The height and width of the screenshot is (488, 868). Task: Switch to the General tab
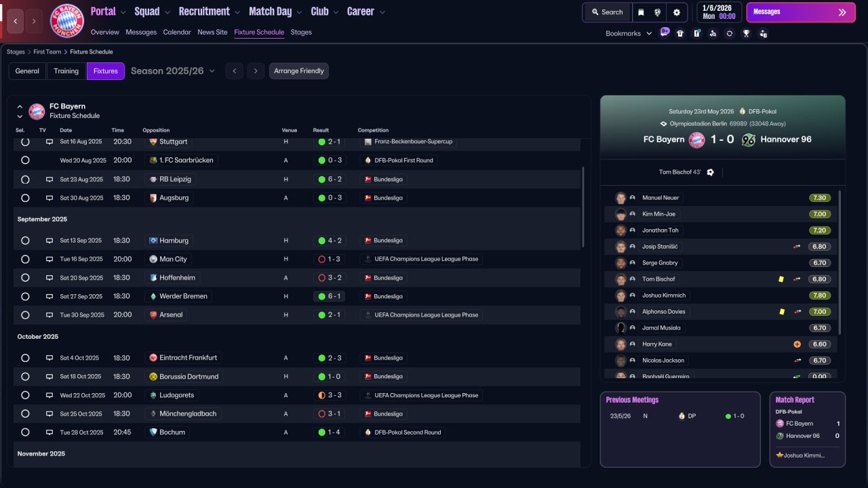pos(27,71)
